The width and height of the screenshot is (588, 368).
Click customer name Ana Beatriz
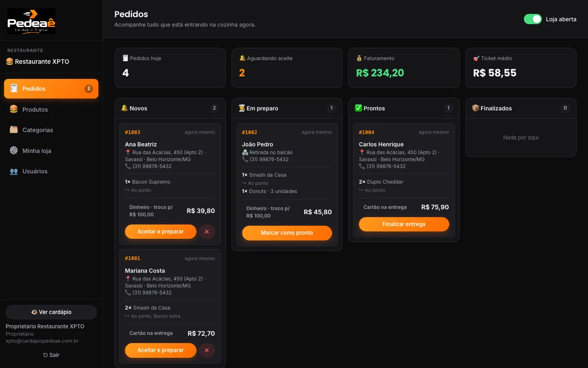pos(141,144)
